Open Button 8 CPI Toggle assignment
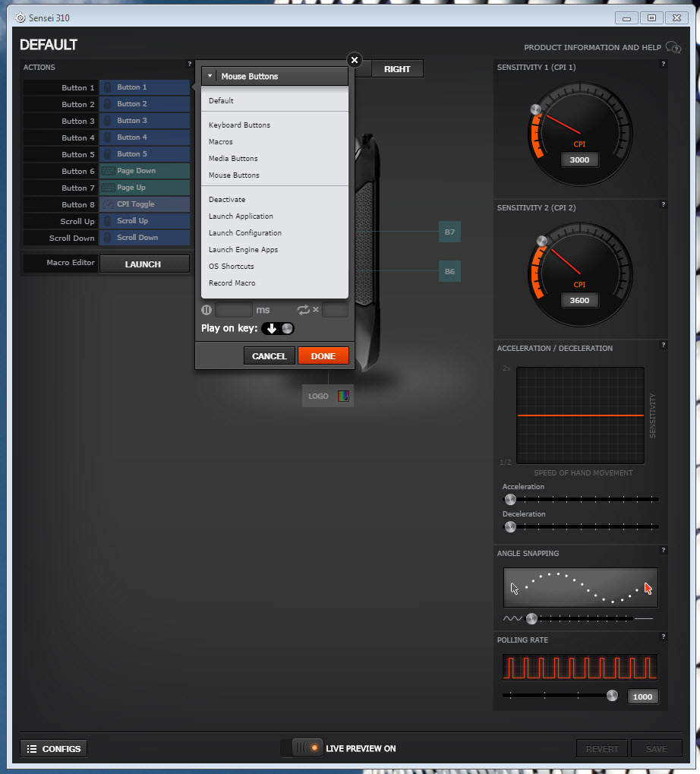This screenshot has height=774, width=700. click(x=144, y=205)
